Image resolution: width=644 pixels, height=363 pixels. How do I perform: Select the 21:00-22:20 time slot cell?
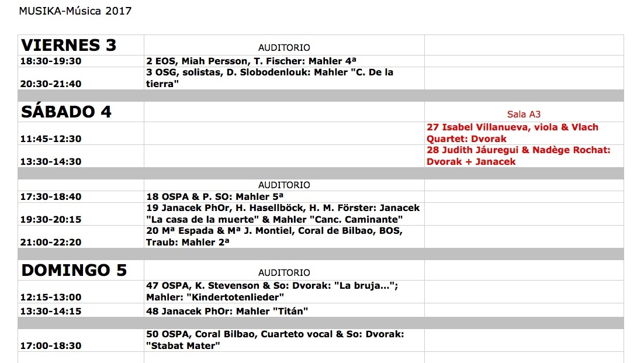51,242
